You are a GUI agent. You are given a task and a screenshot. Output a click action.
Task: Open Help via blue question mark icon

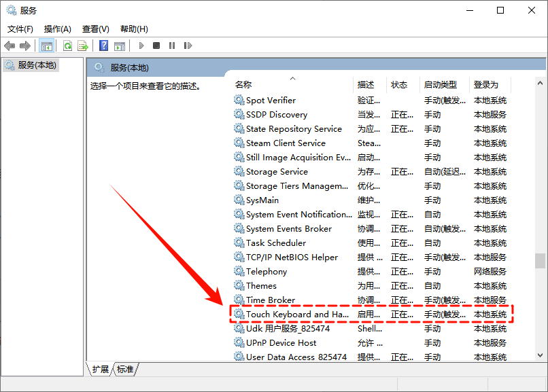coord(103,46)
